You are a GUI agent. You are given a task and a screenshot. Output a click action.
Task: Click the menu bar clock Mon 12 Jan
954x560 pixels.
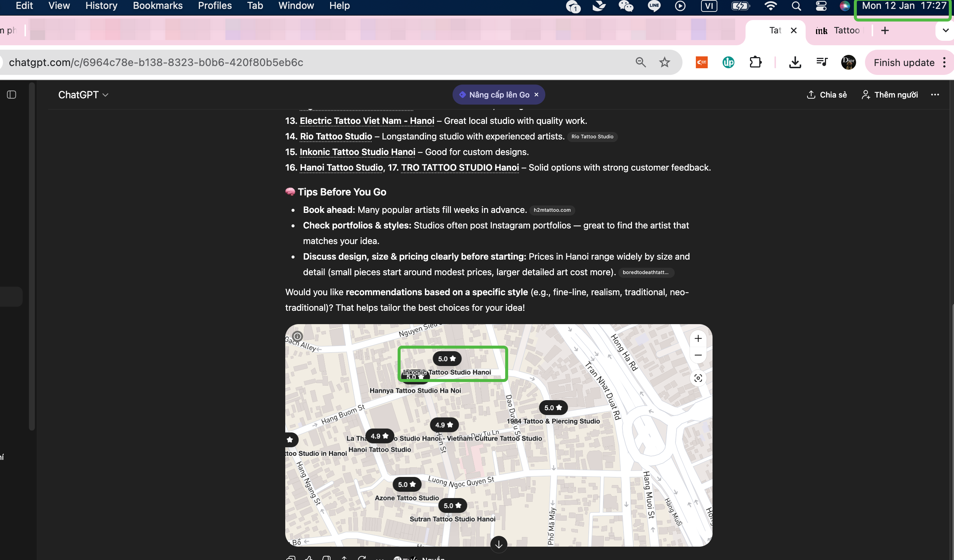[x=904, y=6]
